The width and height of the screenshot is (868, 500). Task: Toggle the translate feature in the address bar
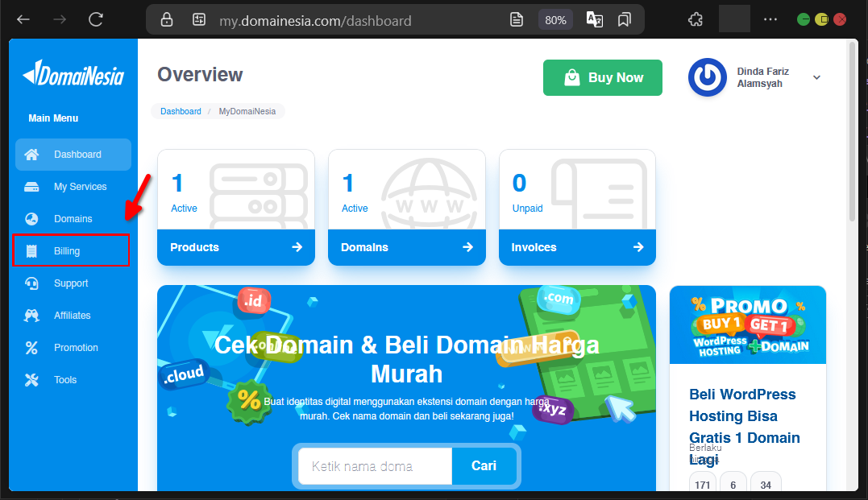click(x=594, y=19)
